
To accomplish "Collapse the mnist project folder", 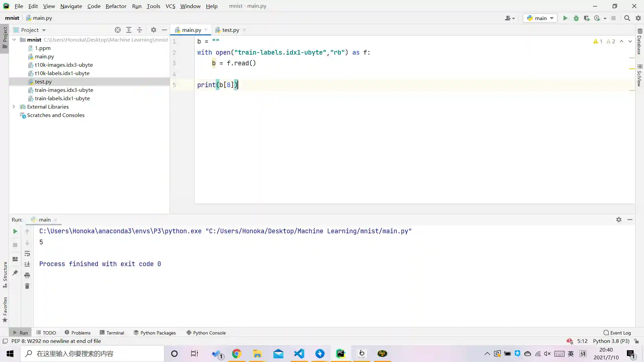I will [14, 40].
